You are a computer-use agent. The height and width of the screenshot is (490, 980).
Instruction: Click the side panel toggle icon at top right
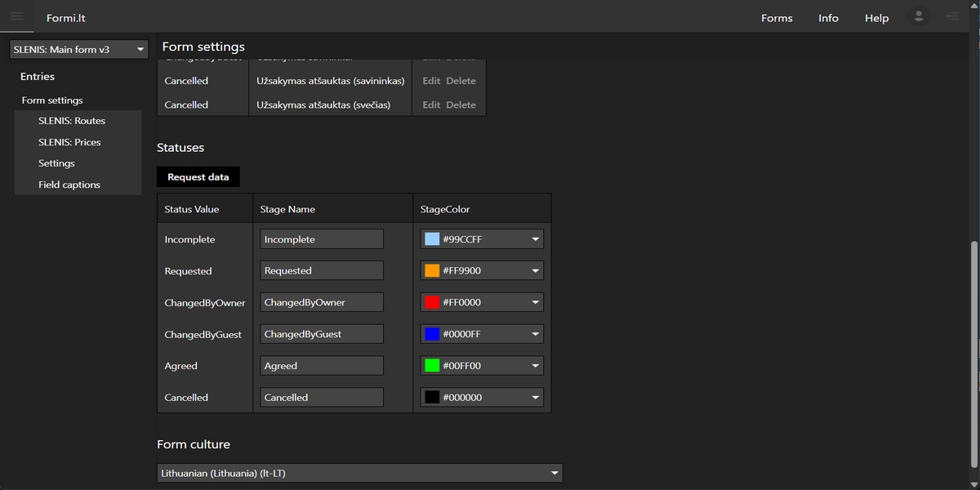(952, 16)
